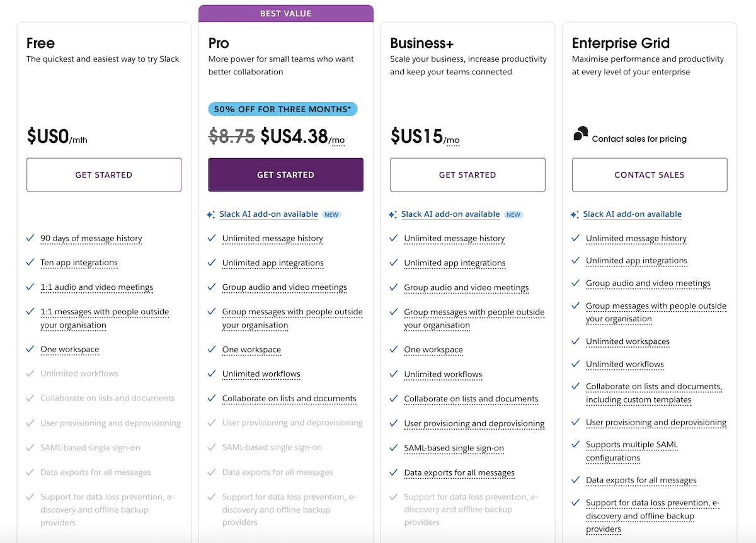The height and width of the screenshot is (543, 756).
Task: Click User provisioning and deprovisioning on Enterprise Grid
Action: [x=656, y=422]
